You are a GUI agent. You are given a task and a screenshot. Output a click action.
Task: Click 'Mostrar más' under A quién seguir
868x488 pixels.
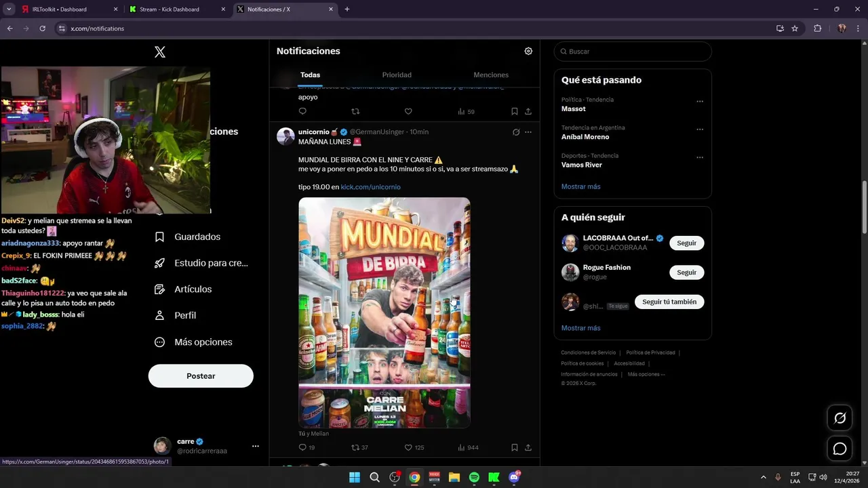click(x=580, y=328)
